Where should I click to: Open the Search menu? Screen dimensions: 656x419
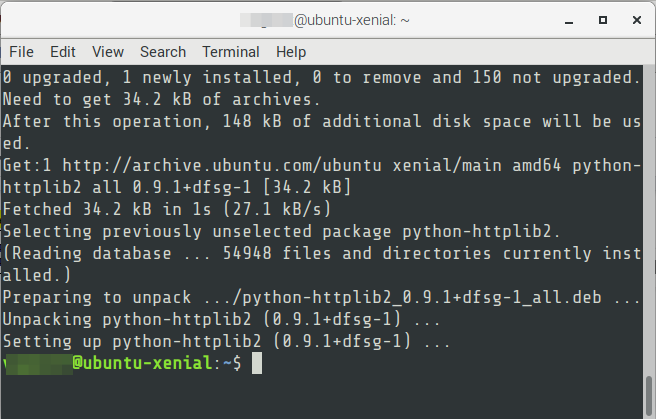tap(163, 52)
